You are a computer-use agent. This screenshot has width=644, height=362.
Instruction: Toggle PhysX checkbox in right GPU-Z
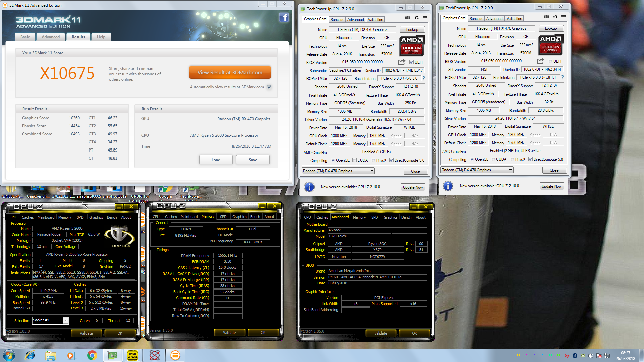point(512,159)
